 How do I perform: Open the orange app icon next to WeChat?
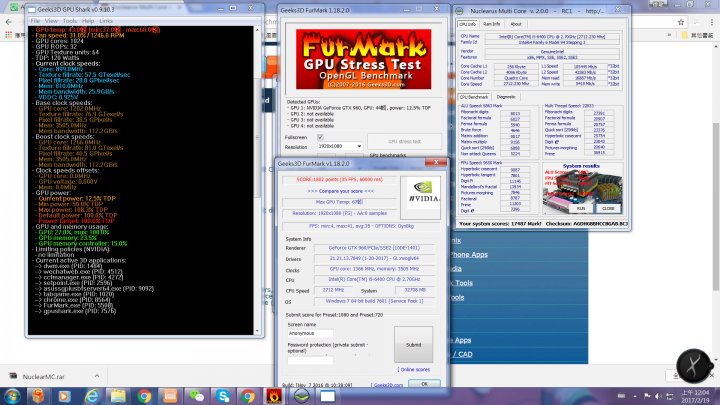pyautogui.click(x=170, y=396)
